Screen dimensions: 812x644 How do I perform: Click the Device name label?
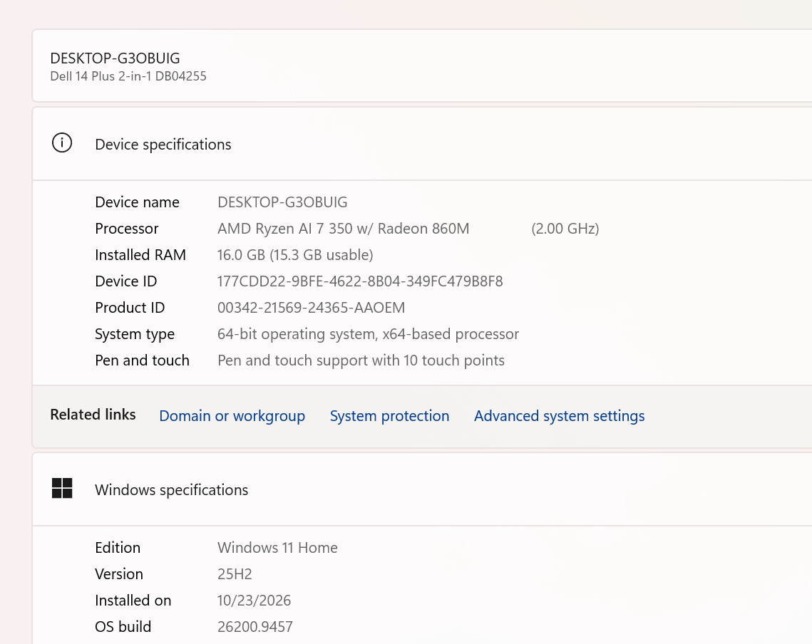137,202
